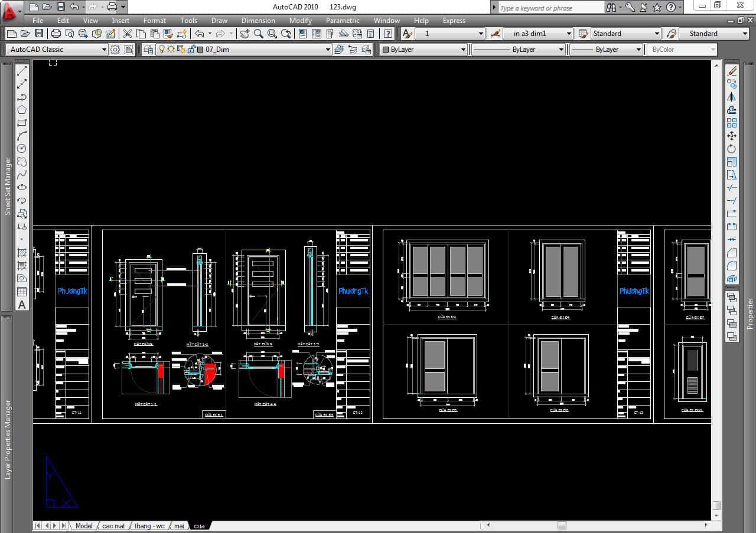Screen dimensions: 756x533
Task: Open the 07_Dim layer selection dropdown
Action: pyautogui.click(x=328, y=50)
